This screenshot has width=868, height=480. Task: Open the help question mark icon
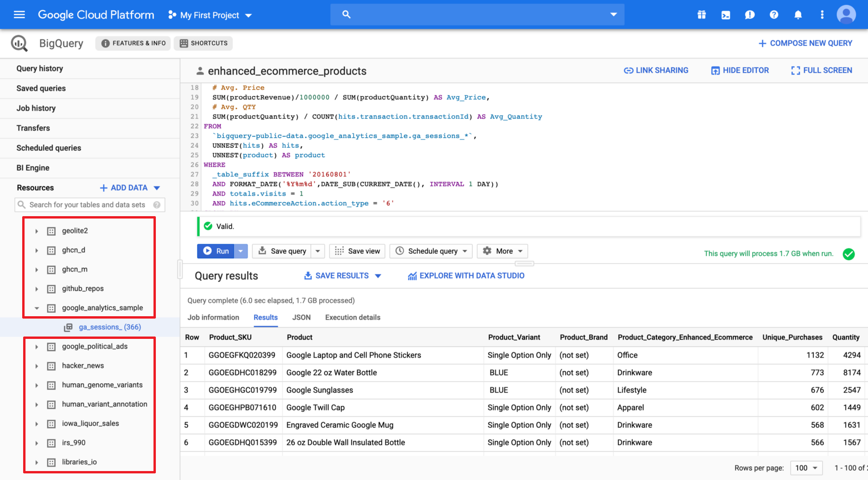pos(774,15)
